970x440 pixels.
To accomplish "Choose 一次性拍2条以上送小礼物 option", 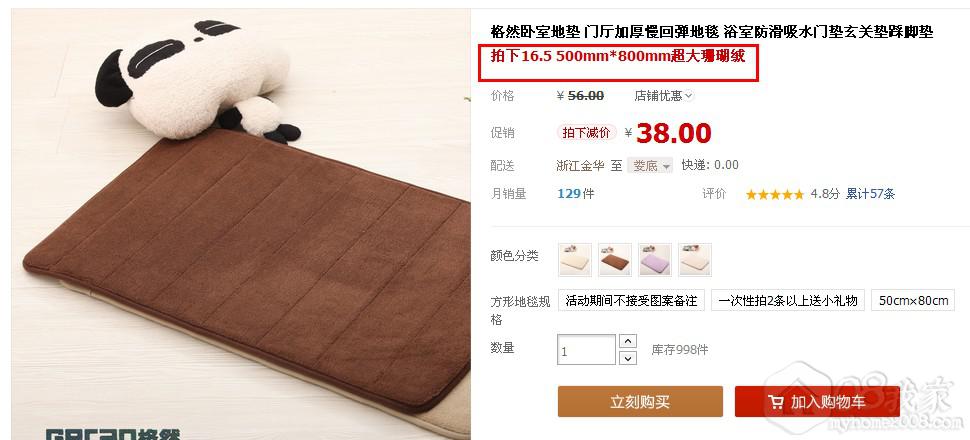I will coord(788,301).
